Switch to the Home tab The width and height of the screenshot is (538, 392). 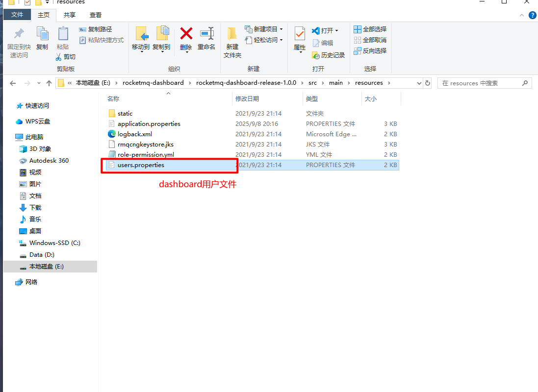pos(44,15)
